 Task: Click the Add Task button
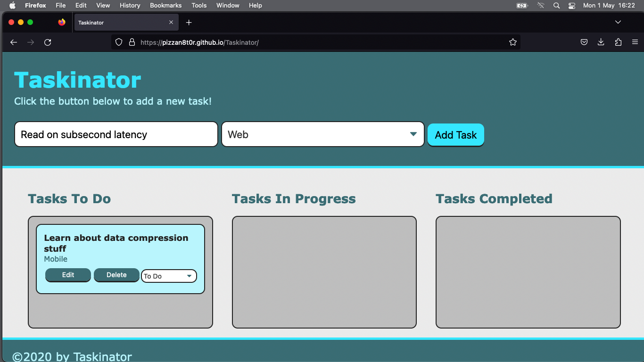(x=455, y=134)
